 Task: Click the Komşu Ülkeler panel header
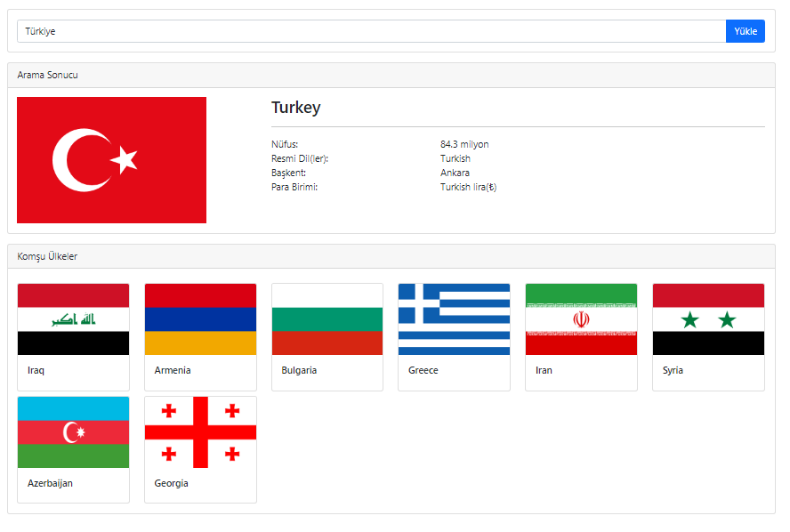click(x=391, y=256)
